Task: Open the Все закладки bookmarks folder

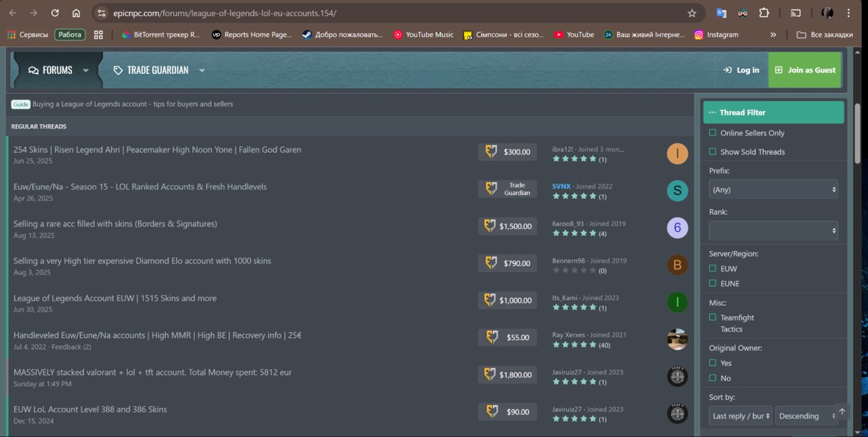Action: (825, 35)
